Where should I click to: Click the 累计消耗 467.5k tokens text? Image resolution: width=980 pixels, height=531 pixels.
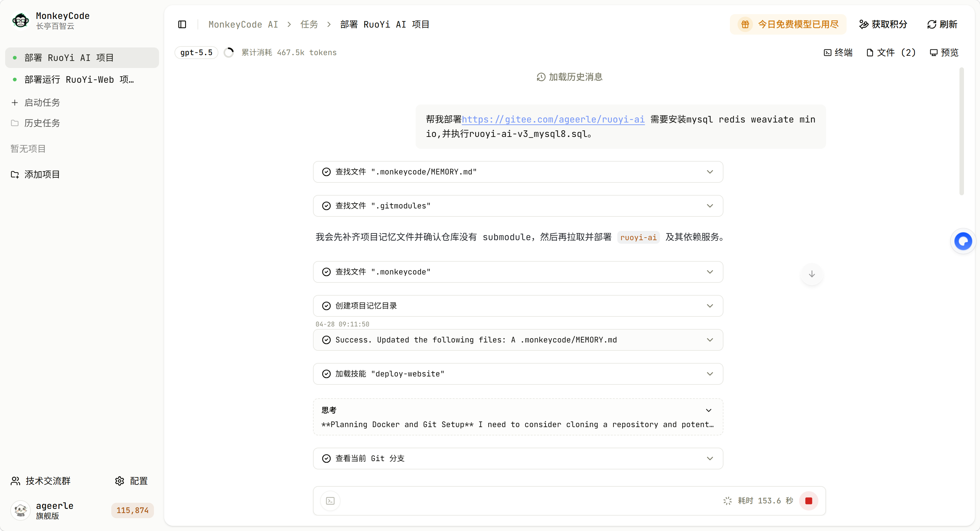point(289,53)
